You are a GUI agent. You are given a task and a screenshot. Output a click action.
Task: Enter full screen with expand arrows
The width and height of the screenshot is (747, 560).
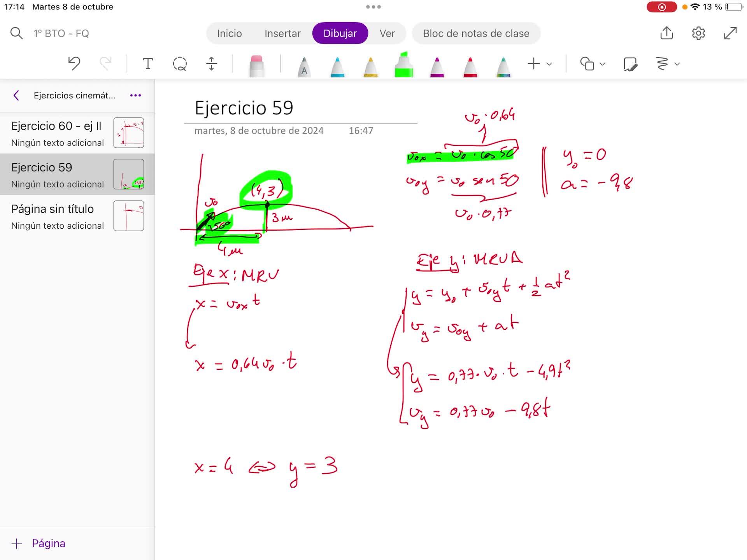(x=730, y=33)
